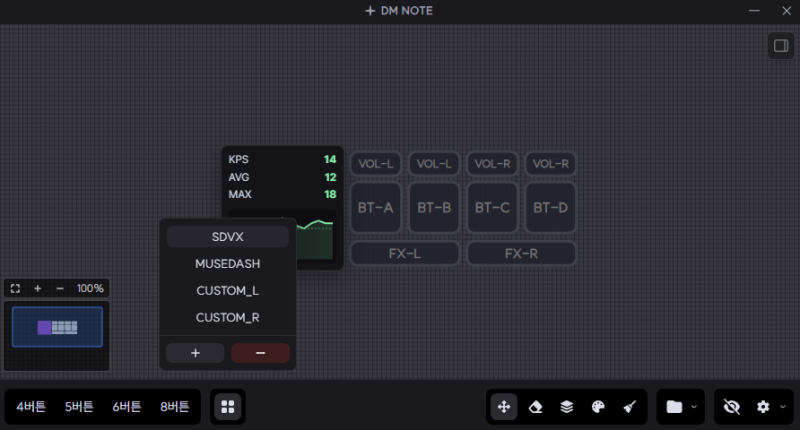
Task: Click the AVG value 12
Action: point(330,177)
